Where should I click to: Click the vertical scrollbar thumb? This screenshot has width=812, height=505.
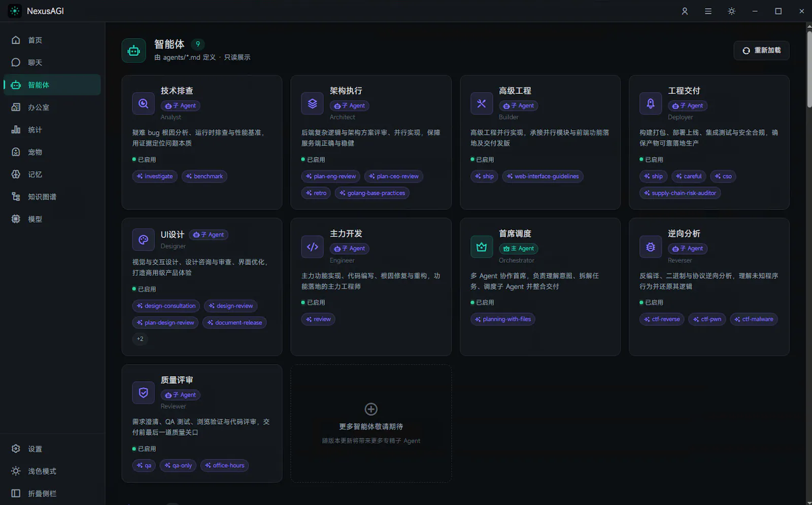809,69
